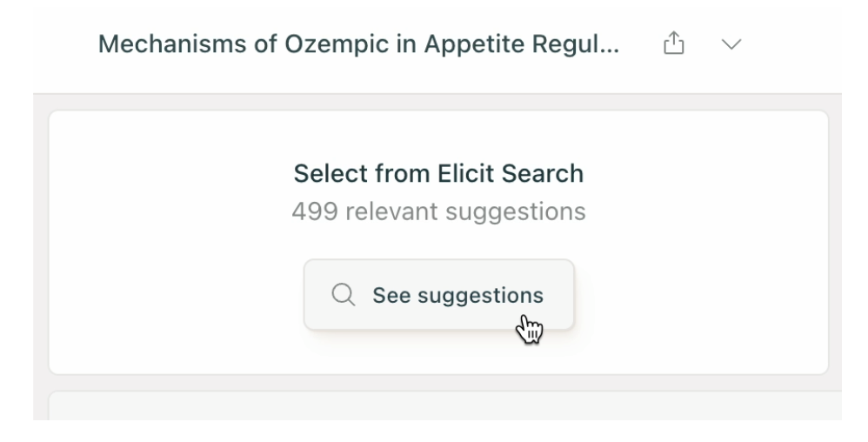Viewport: 868px width, 442px height.
Task: Click the See suggestions label text
Action: tap(457, 295)
